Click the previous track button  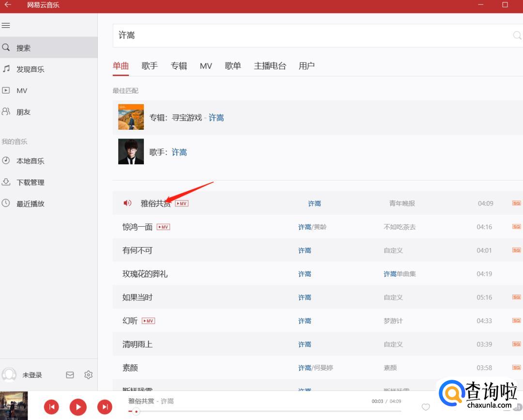pyautogui.click(x=51, y=406)
